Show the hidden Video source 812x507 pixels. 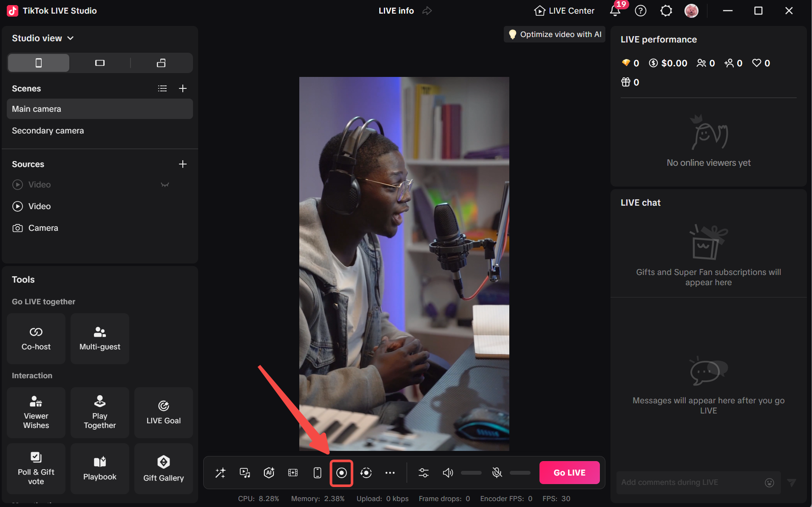pos(165,184)
